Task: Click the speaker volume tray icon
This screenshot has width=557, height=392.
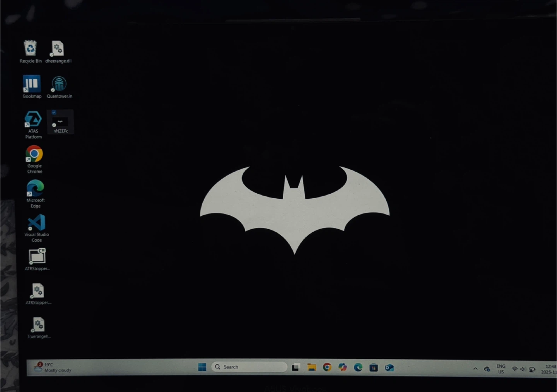Action: [523, 370]
